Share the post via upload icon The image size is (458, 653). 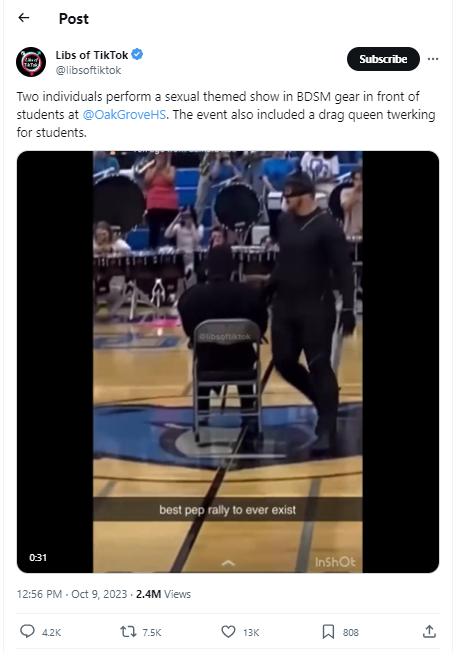click(x=429, y=632)
